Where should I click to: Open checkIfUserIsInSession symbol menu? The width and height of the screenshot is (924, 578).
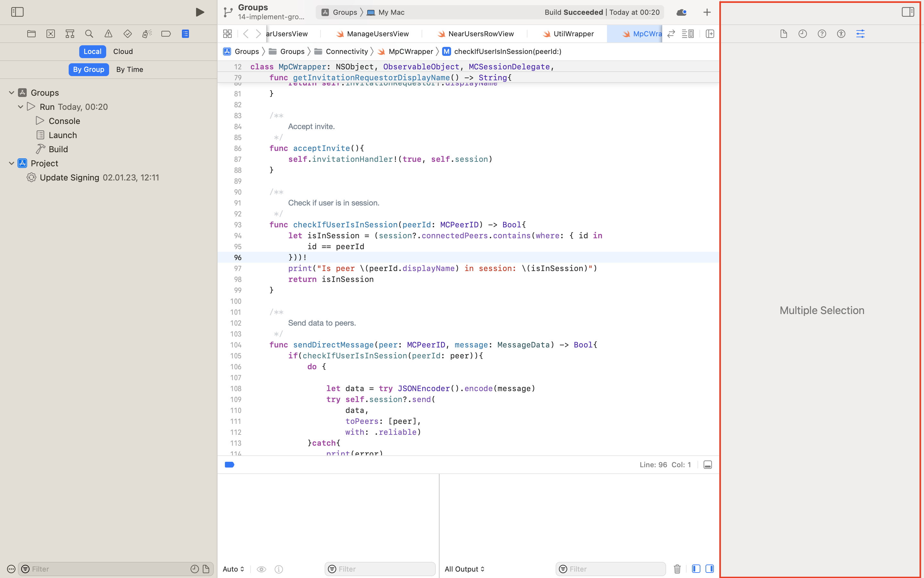[502, 51]
